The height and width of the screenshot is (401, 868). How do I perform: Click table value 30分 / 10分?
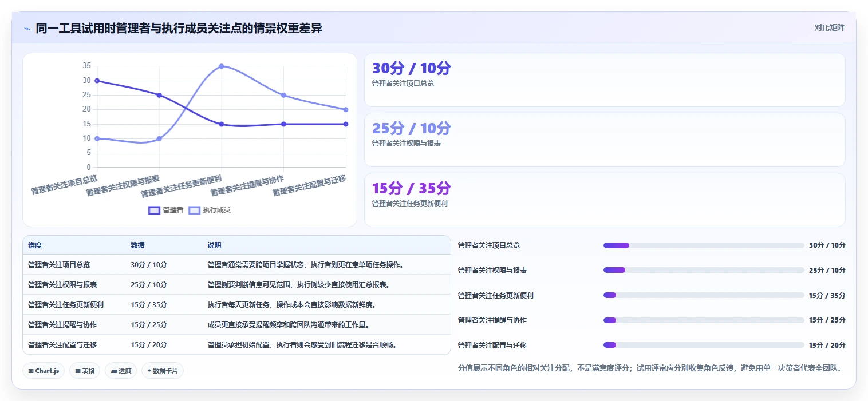pos(149,265)
